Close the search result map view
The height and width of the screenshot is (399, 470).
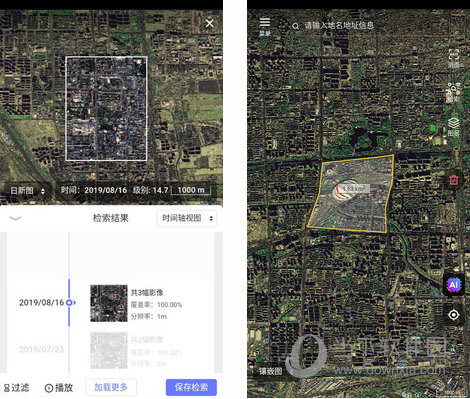209,23
